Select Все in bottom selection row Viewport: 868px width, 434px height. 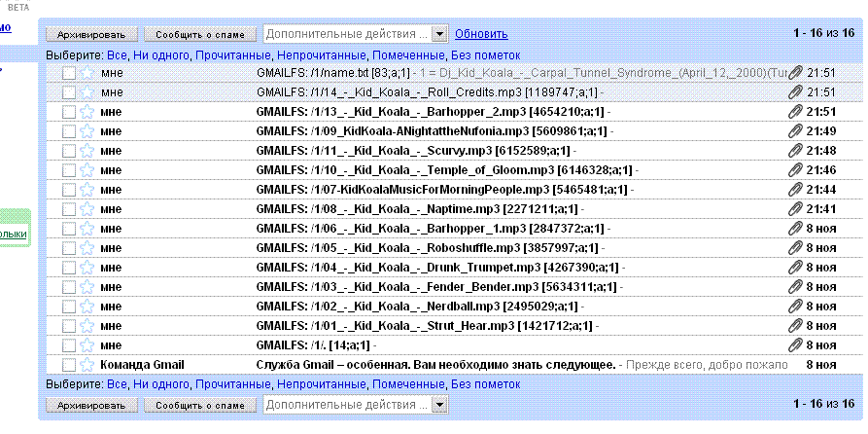click(x=117, y=384)
